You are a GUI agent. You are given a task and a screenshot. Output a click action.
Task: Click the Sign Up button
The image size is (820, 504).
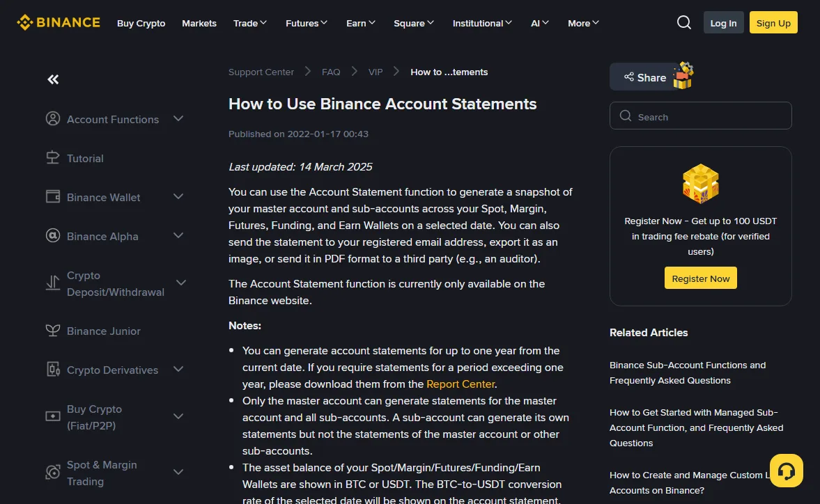(773, 22)
